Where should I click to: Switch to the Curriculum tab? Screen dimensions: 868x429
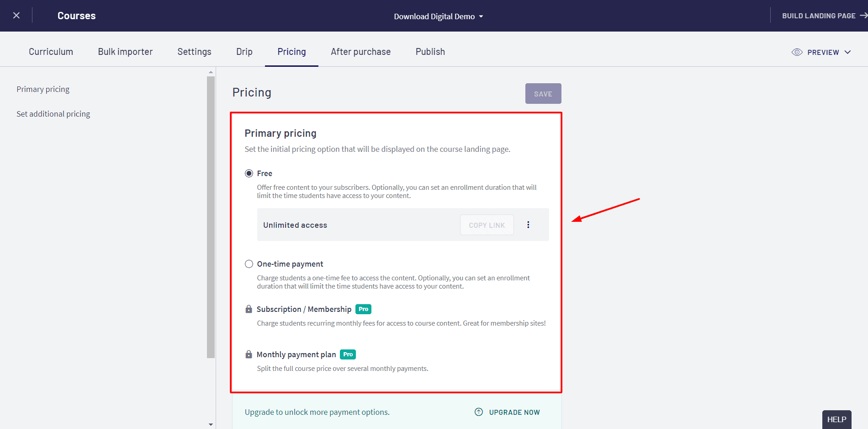[51, 52]
